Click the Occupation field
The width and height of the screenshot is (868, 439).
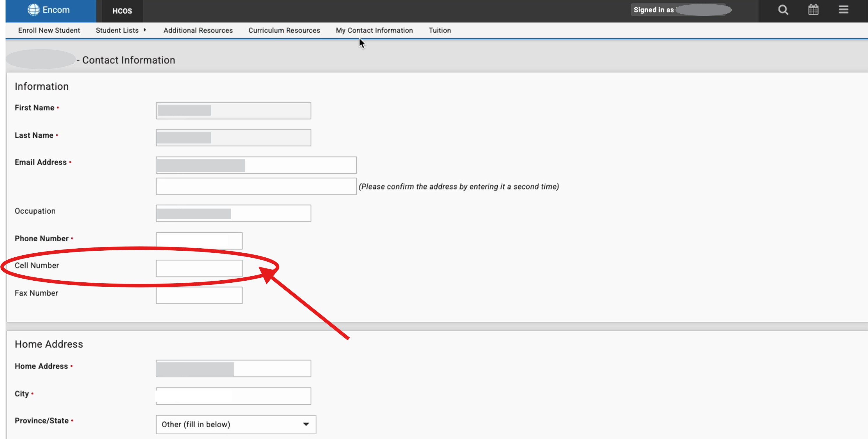pyautogui.click(x=233, y=213)
